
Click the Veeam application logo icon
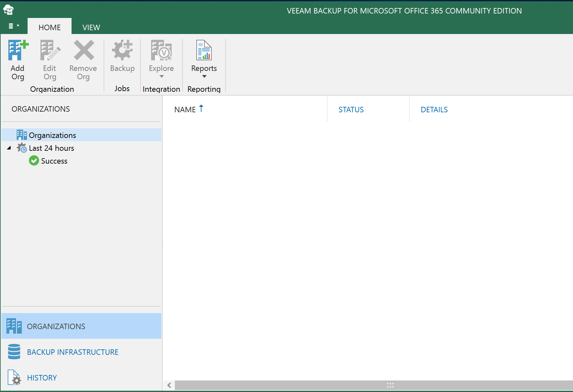coord(9,10)
